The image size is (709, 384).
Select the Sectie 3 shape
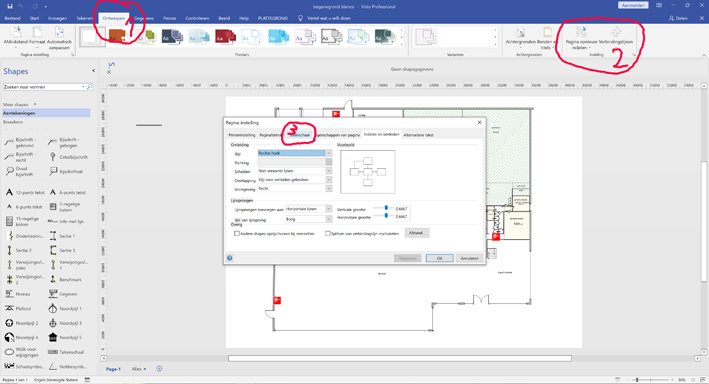62,250
